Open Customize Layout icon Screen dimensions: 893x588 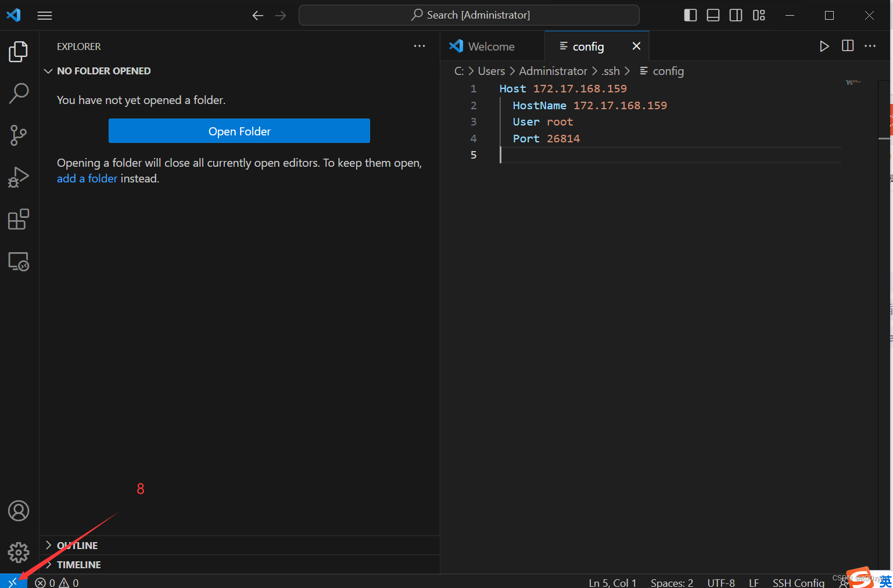click(759, 15)
